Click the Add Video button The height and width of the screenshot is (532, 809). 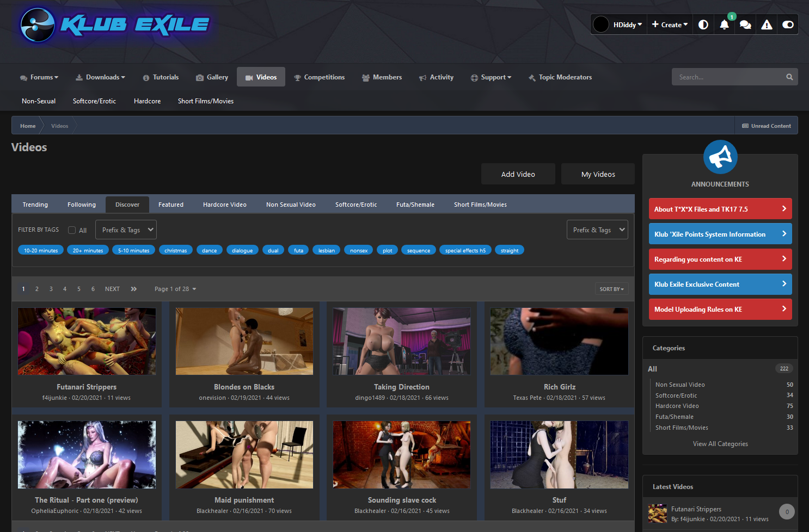[518, 174]
